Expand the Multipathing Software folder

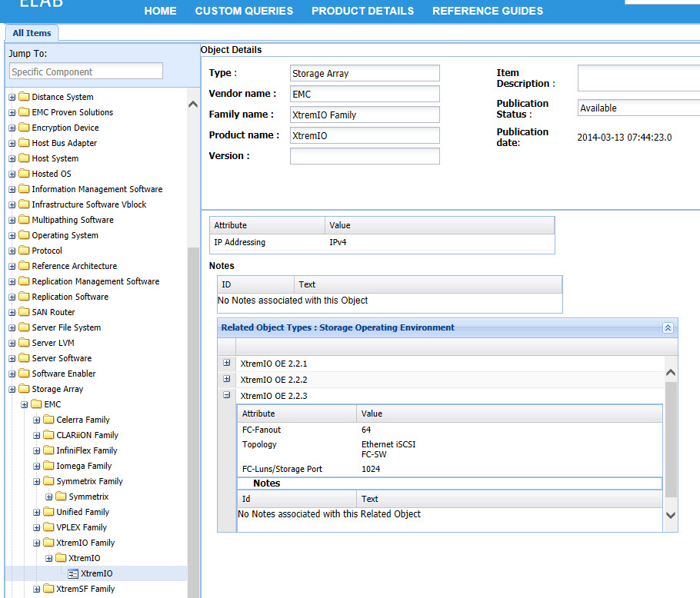click(12, 221)
